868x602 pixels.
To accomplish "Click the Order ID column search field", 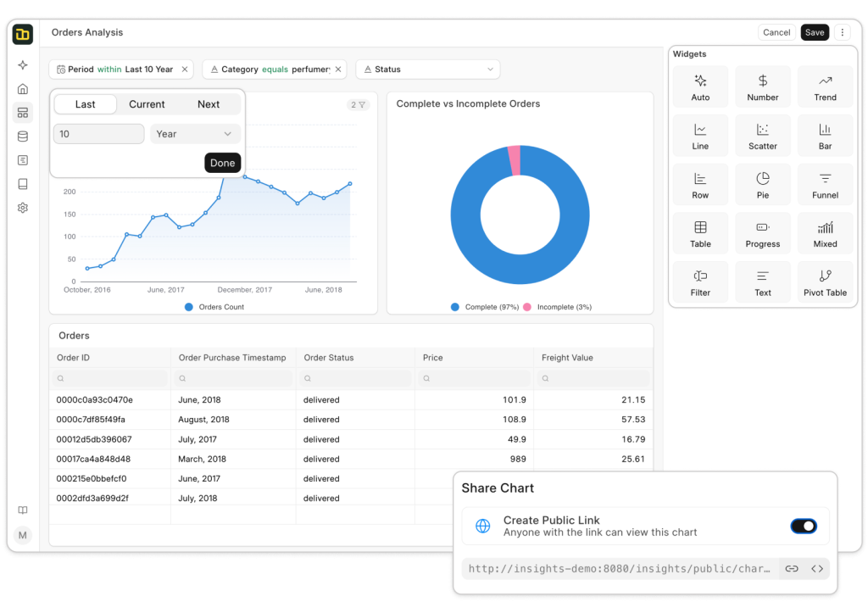I will click(x=109, y=378).
